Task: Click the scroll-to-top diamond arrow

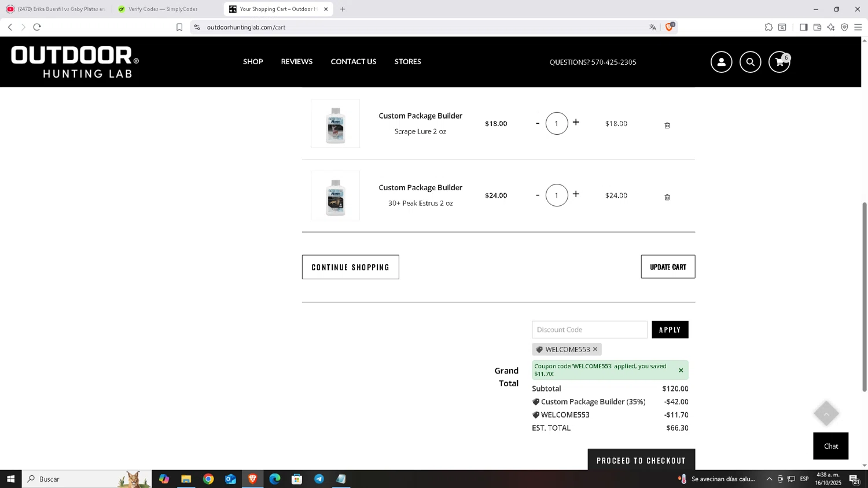Action: (x=826, y=413)
